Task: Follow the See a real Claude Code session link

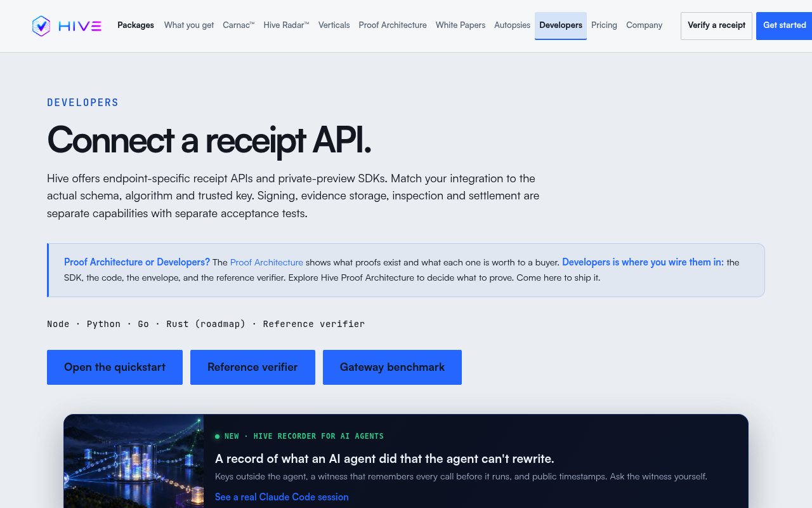Action: [x=282, y=497]
